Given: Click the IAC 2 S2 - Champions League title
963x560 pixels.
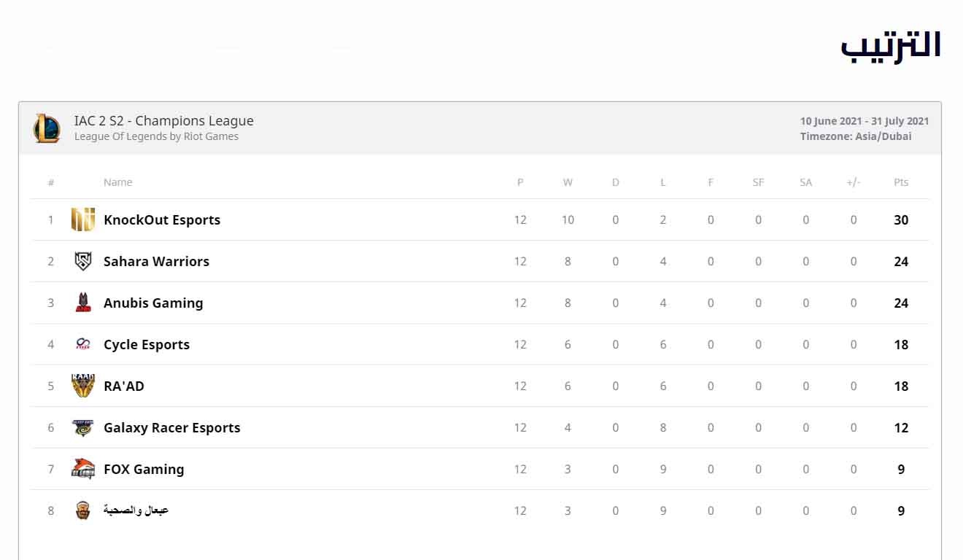Looking at the screenshot, I should point(164,121).
